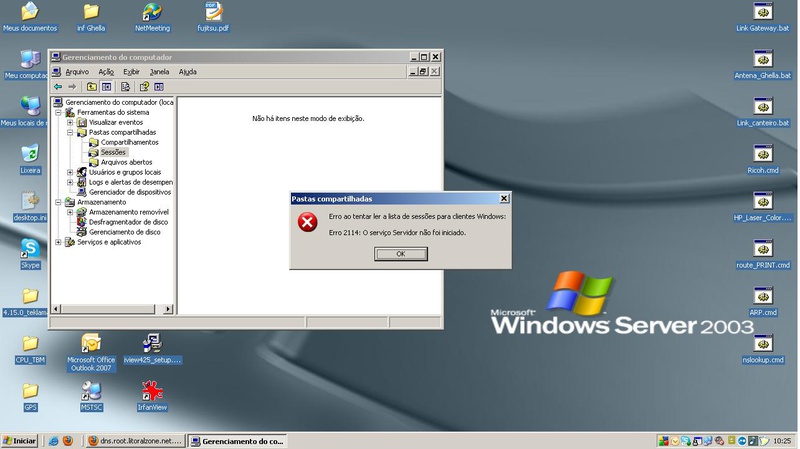Select the GPS folder icon

pos(30,397)
